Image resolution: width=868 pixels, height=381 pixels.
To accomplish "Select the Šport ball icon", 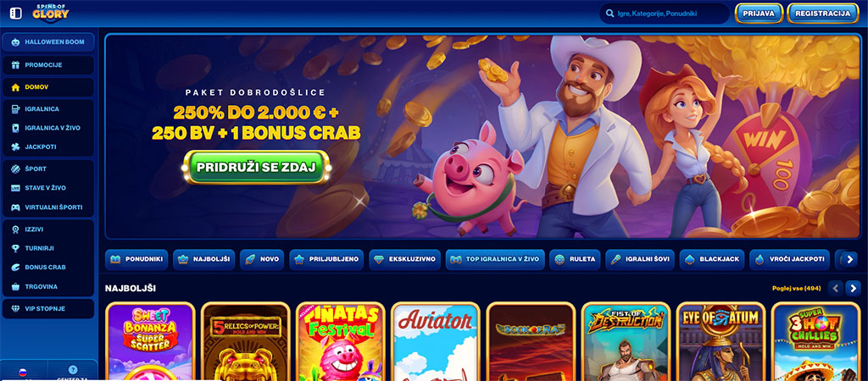I will tap(15, 168).
